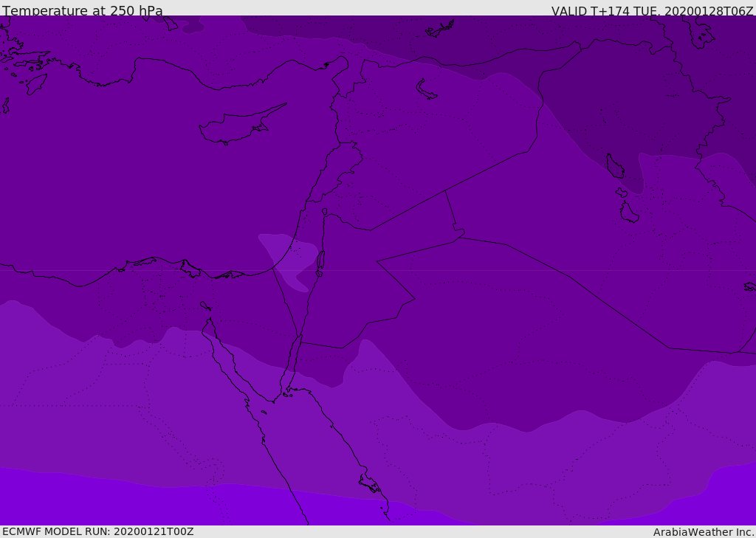The image size is (756, 538).
Task: Click the ECMWF MODEL RUN label
Action: coord(97,531)
